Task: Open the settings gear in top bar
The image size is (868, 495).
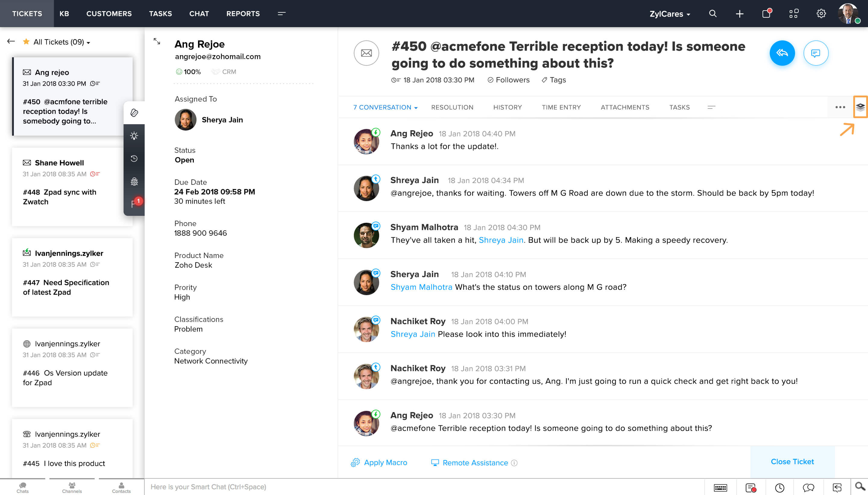Action: point(821,14)
